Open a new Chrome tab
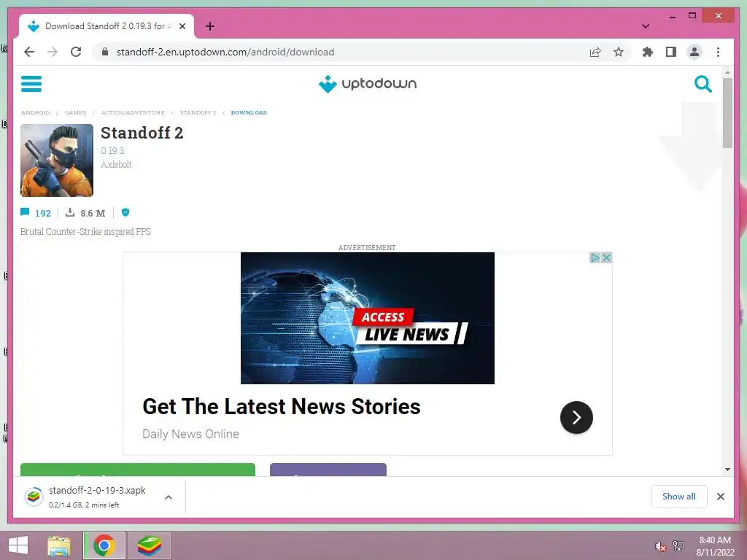The image size is (747, 560). [x=210, y=26]
